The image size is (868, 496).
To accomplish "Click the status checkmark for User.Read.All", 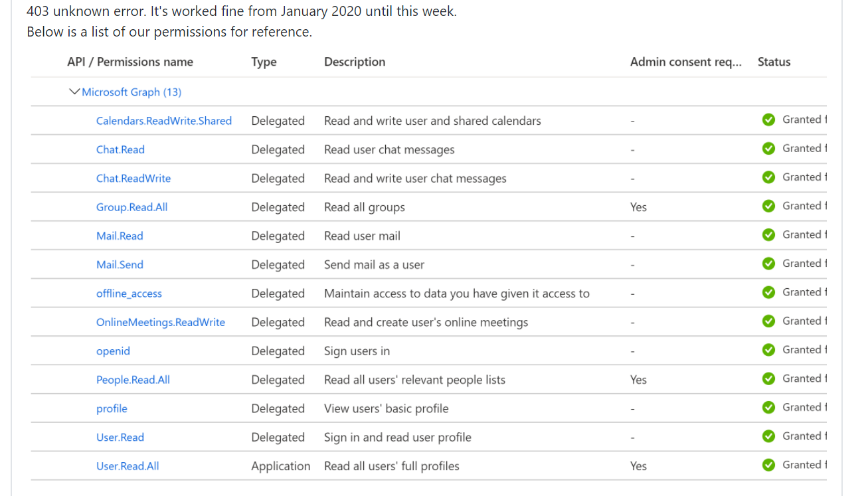I will pyautogui.click(x=768, y=465).
